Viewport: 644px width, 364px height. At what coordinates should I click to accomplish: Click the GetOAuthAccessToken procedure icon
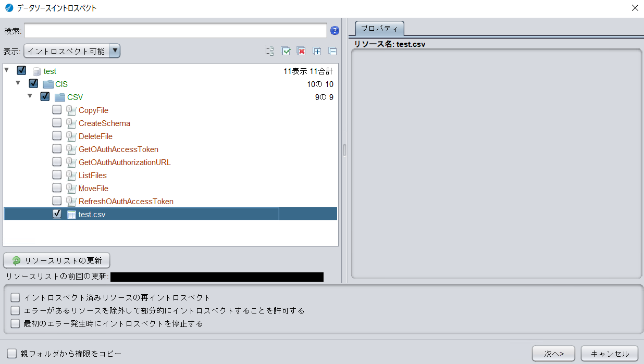(x=71, y=149)
